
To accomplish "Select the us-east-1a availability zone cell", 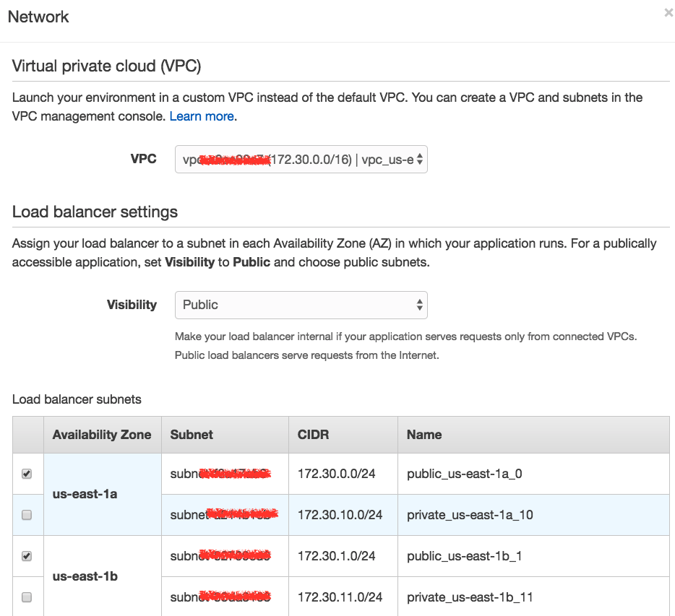I will click(103, 494).
